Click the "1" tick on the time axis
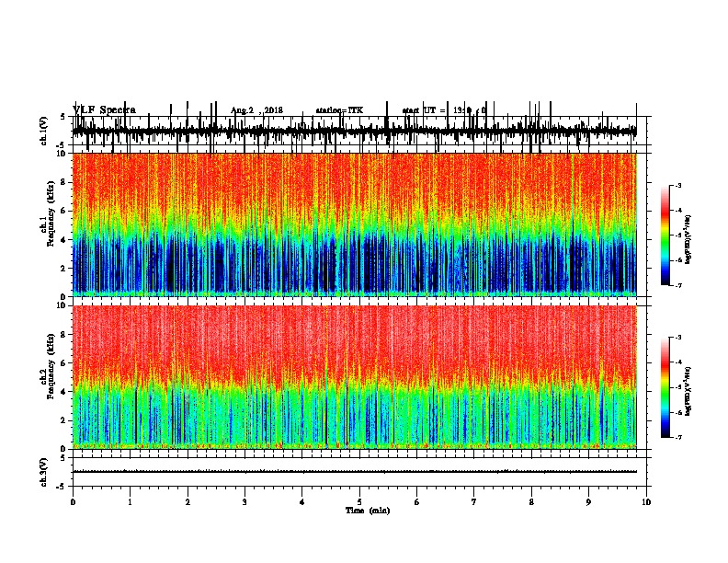728x563 pixels. pos(131,502)
